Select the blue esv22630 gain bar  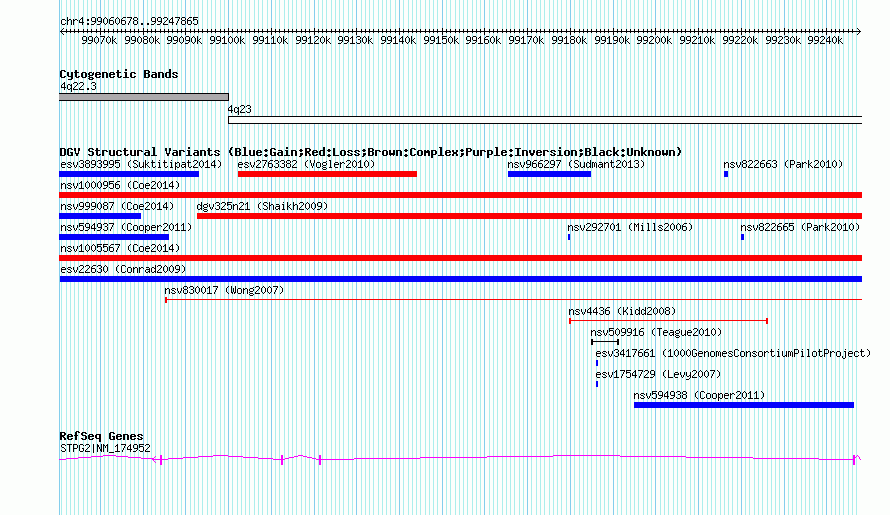click(461, 279)
